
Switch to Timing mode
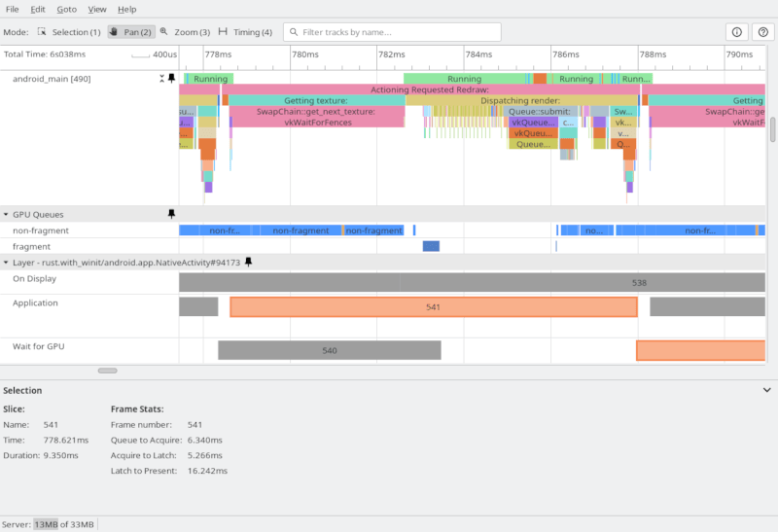245,32
